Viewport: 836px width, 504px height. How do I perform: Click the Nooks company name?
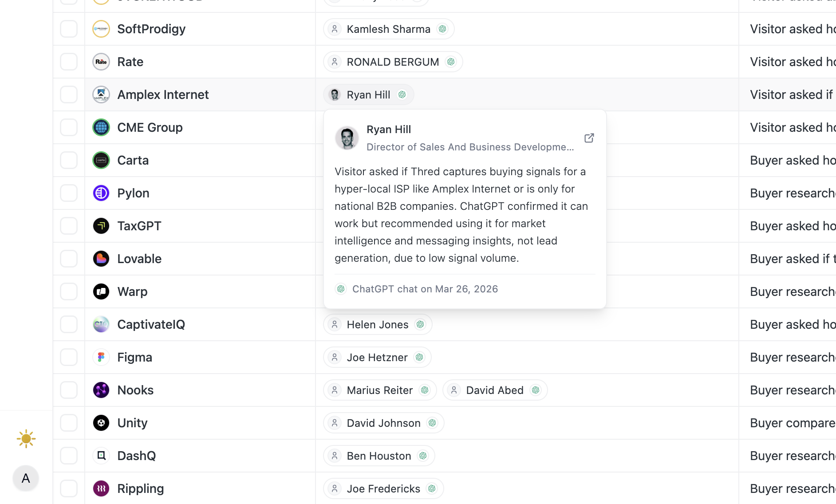point(135,390)
